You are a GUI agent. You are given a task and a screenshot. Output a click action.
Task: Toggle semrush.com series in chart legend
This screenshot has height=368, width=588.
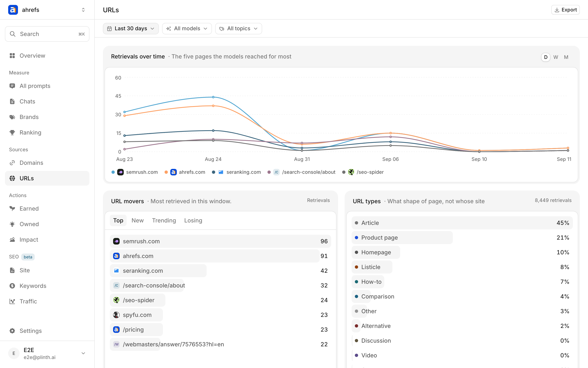135,172
